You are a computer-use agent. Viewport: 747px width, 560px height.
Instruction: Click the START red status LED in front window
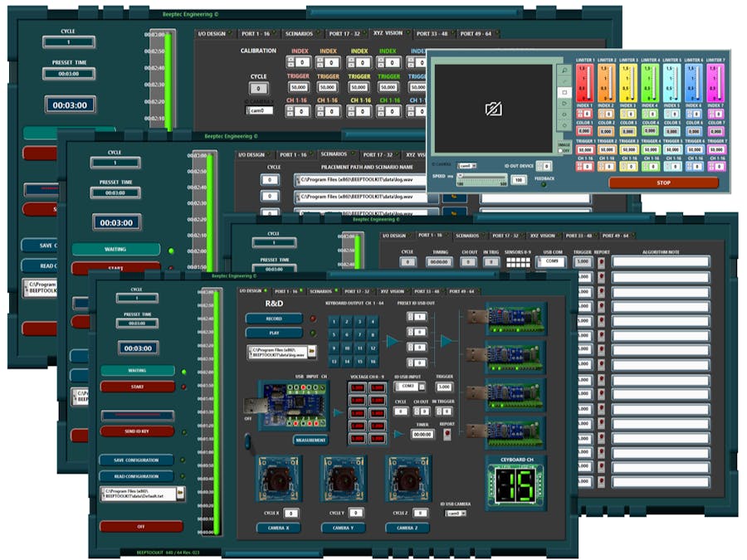coord(184,387)
